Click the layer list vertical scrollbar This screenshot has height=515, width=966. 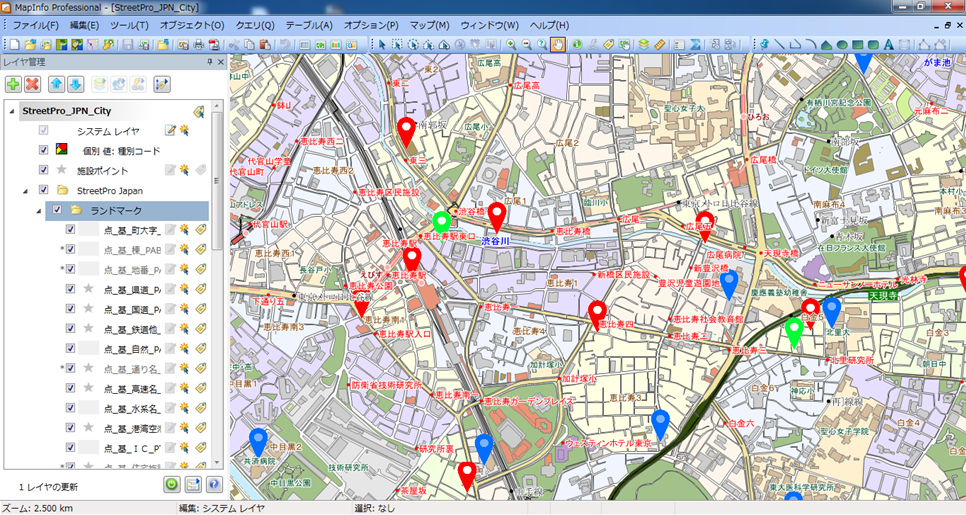[217, 283]
